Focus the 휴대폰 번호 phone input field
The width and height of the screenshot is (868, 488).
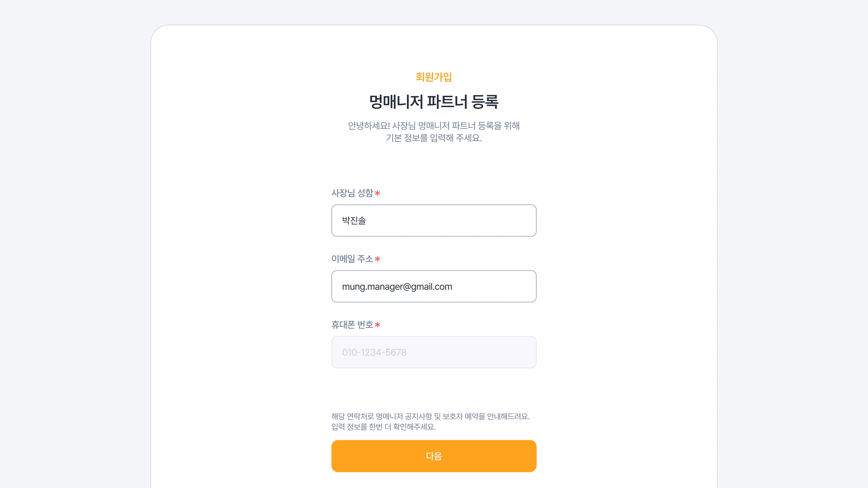(434, 352)
